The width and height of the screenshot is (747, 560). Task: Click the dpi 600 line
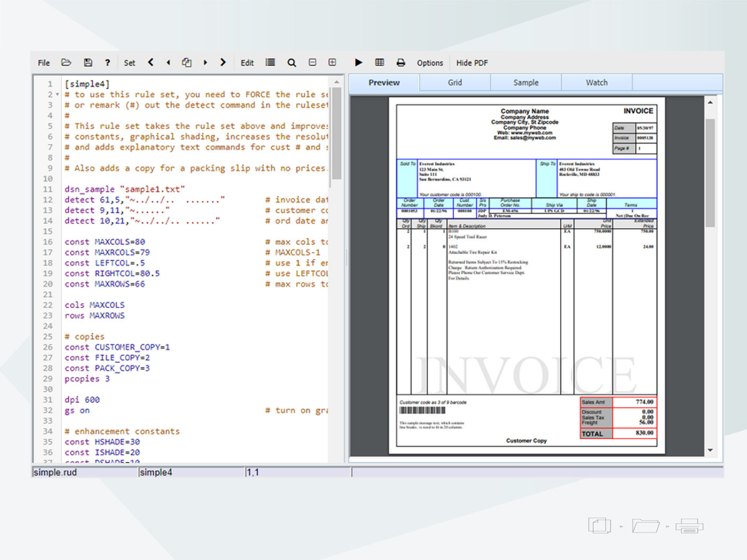coord(82,400)
